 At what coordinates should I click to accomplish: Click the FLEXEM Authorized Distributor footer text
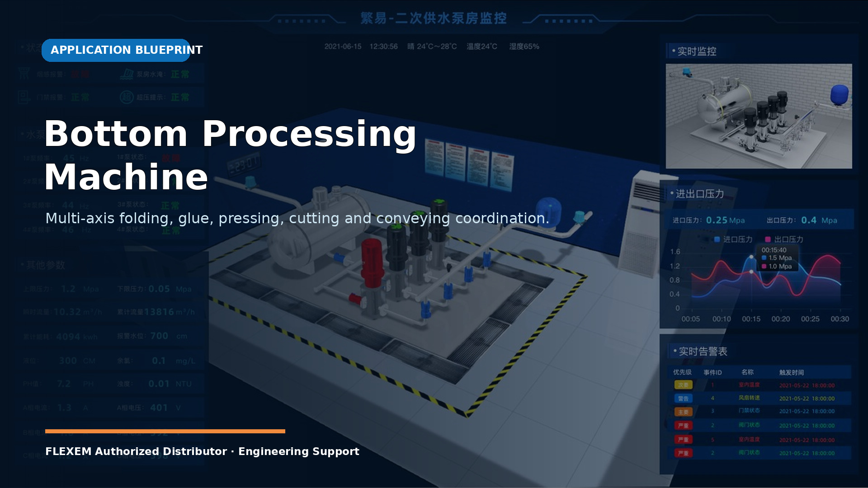pos(202,451)
